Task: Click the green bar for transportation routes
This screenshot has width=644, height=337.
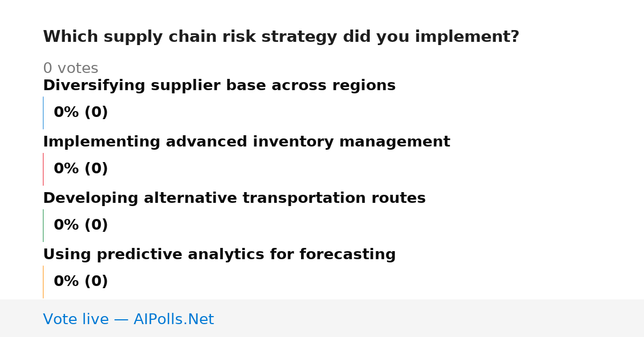Action: 43,225
